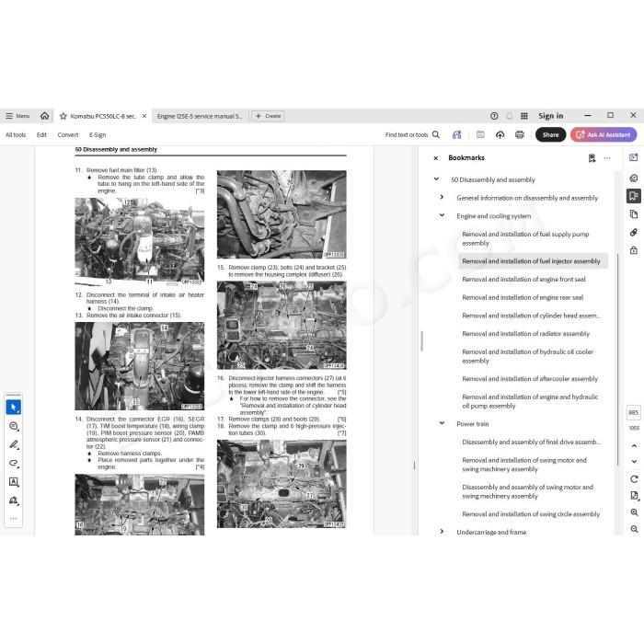
Task: Open Removal and installation of swing motor bookmark
Action: point(524,465)
